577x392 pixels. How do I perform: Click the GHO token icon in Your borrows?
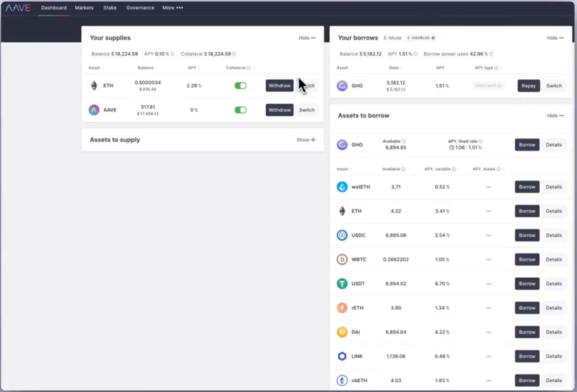pyautogui.click(x=342, y=86)
